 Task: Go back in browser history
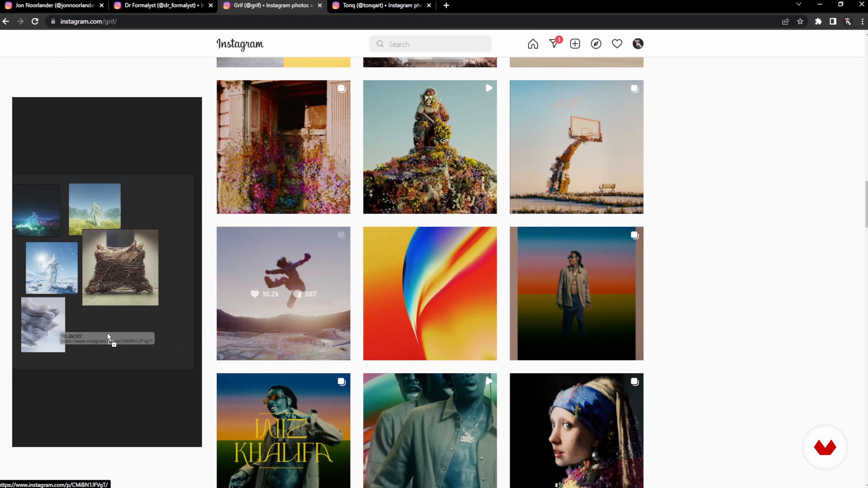pyautogui.click(x=6, y=21)
